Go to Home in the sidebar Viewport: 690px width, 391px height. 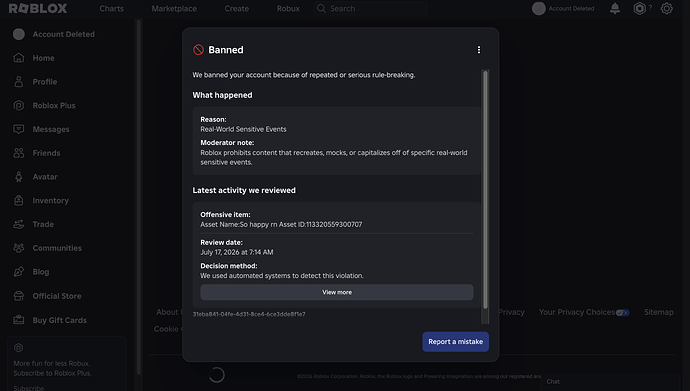click(43, 58)
